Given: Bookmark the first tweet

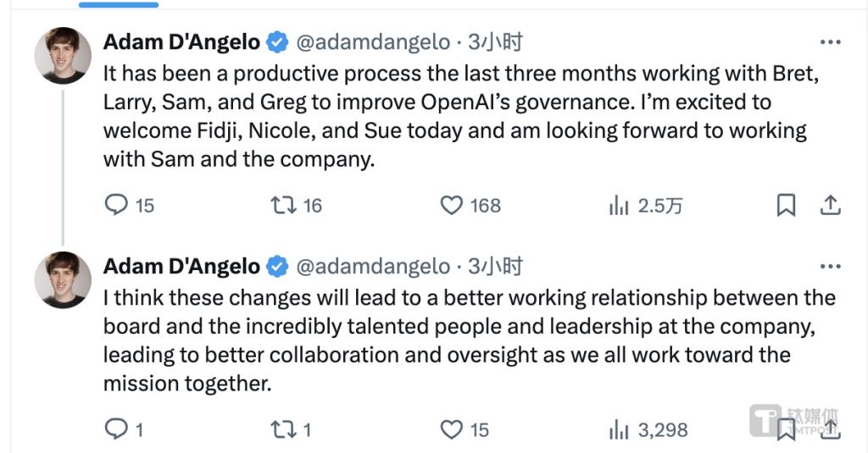Looking at the screenshot, I should pos(786,205).
